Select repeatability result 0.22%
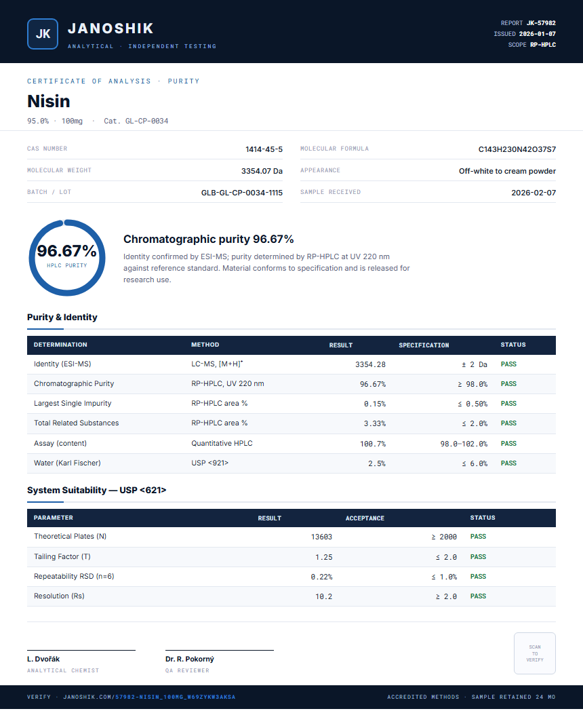This screenshot has height=728, width=583. pos(321,577)
